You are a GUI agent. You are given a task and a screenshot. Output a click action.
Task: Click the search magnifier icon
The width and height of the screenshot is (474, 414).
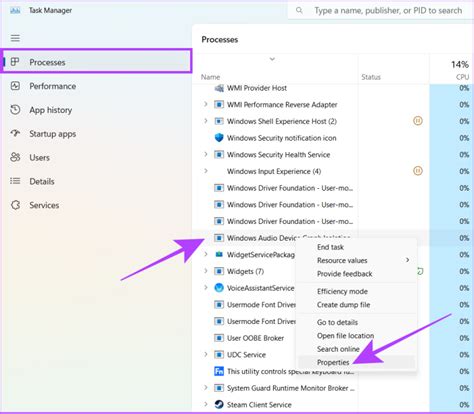299,10
